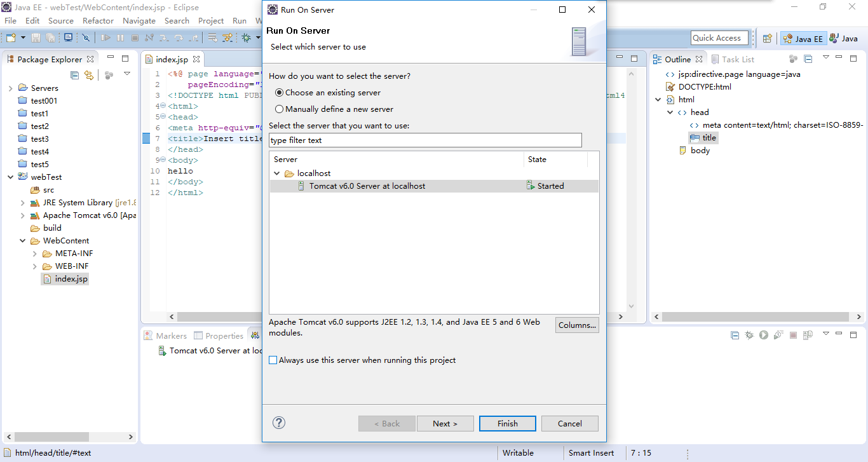The image size is (868, 462).
Task: Click the Cancel button in dialog
Action: coord(570,423)
